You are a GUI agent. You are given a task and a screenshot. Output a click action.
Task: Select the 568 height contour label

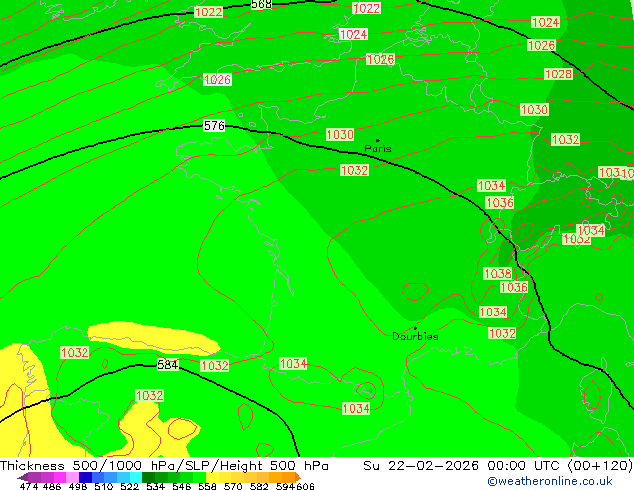point(261,4)
